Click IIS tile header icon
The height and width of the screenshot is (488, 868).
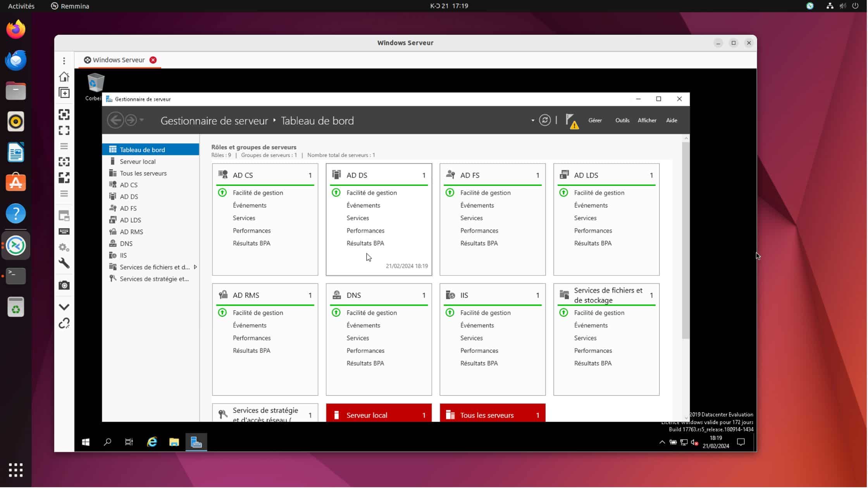(451, 295)
